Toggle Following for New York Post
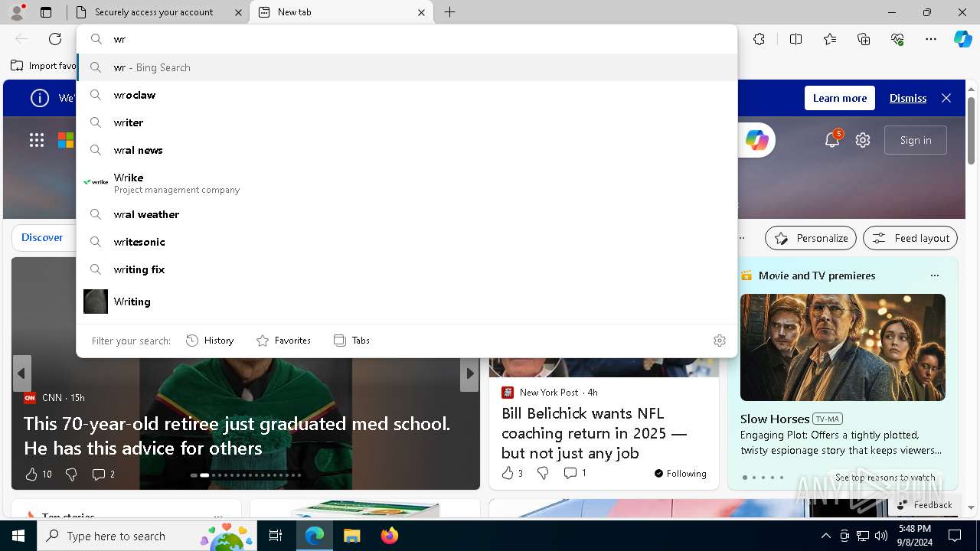The image size is (980, 551). tap(681, 473)
